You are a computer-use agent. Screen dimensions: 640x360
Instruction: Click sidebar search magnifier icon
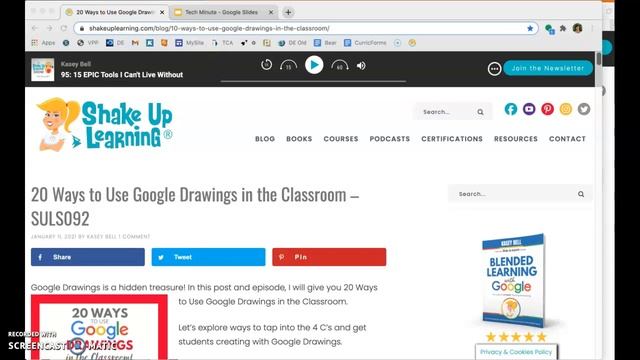(x=581, y=194)
